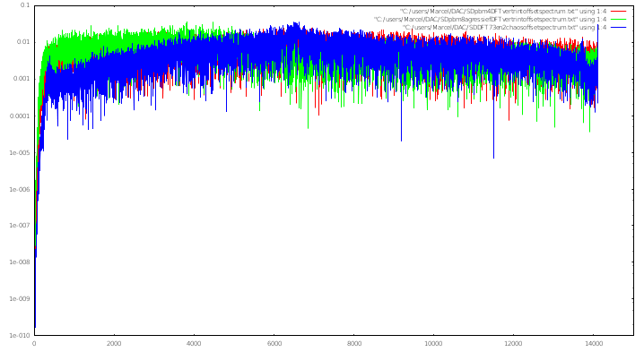The width and height of the screenshot is (644, 352).
Task: Click the y-axis label 1e-010
Action: tap(20, 336)
